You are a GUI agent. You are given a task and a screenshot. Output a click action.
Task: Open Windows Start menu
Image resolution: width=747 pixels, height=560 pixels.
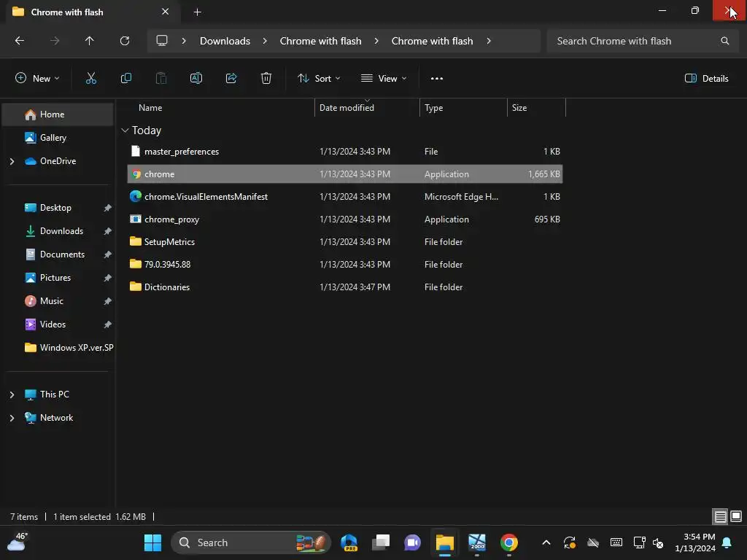pos(153,542)
